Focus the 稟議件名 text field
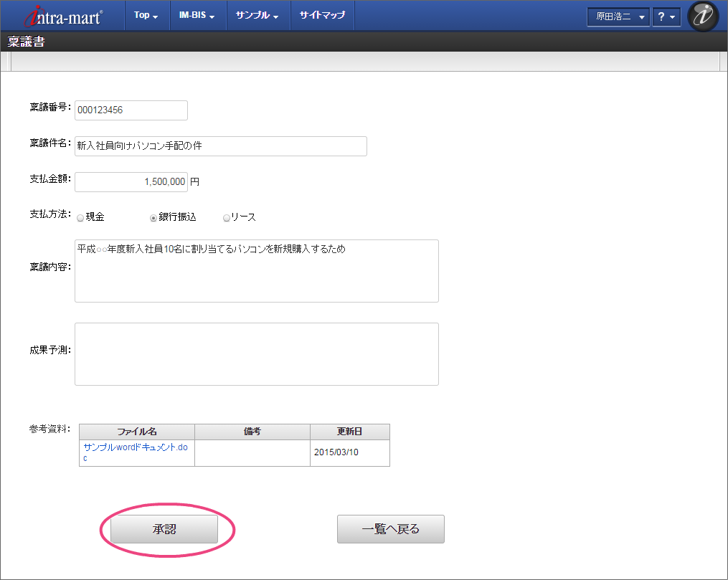This screenshot has width=728, height=580. coord(220,146)
